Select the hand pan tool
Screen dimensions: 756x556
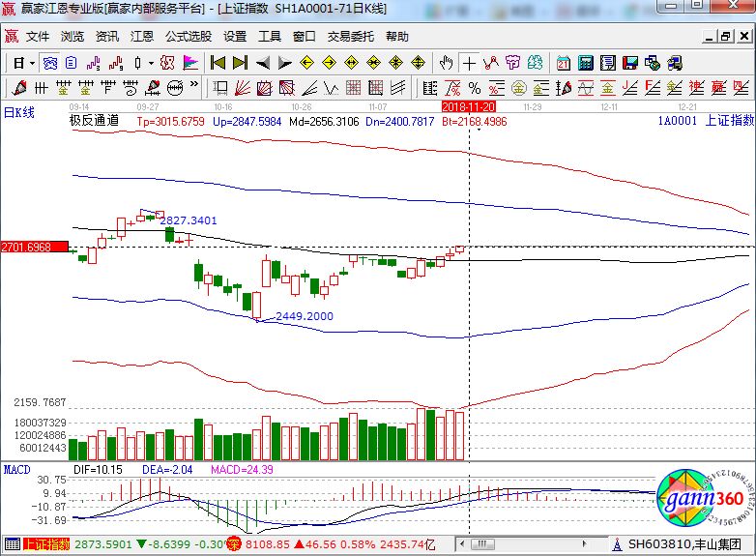(446, 63)
